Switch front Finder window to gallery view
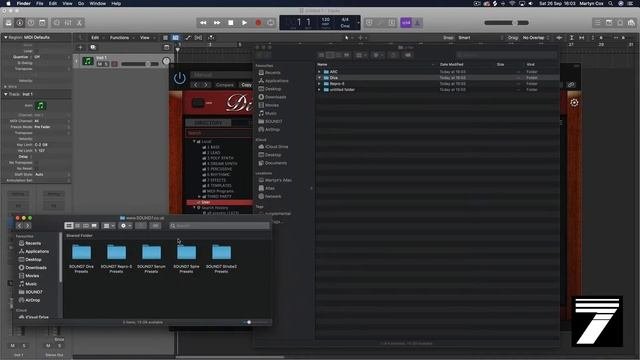This screenshot has height=360, width=640. click(x=94, y=226)
